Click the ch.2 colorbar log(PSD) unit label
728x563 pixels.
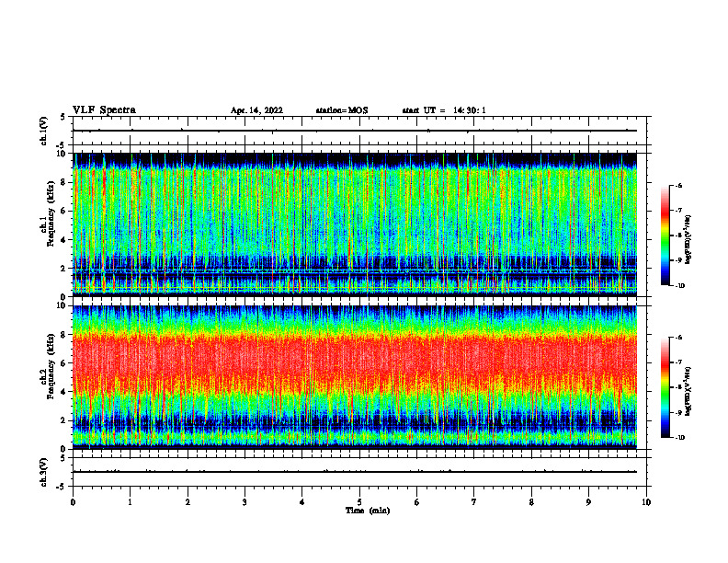tap(688, 392)
